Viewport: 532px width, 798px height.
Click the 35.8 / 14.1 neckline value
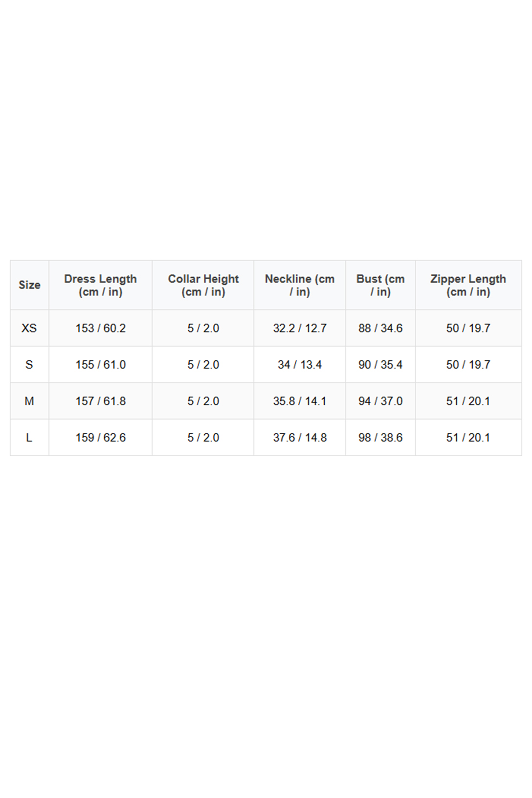pos(299,401)
